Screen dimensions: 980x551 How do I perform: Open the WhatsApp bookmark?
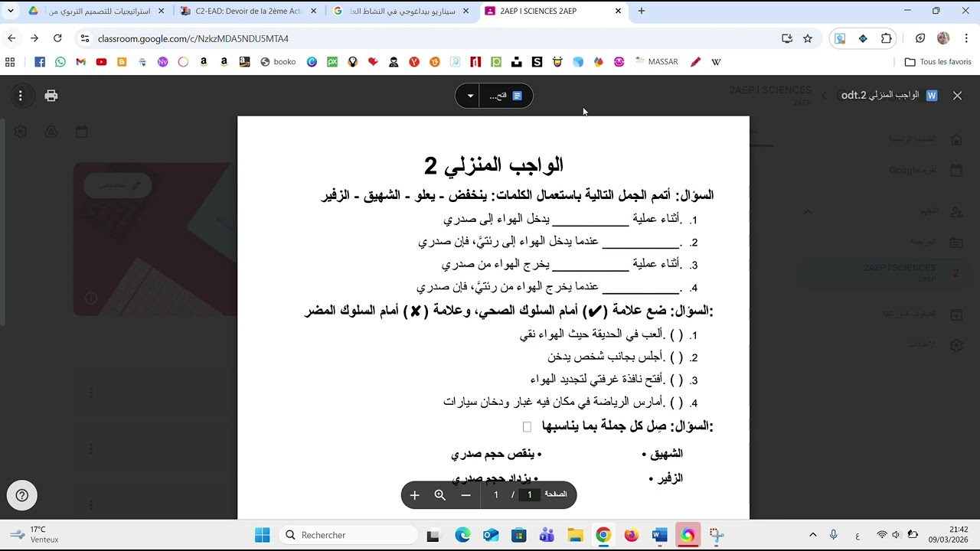[x=60, y=62]
